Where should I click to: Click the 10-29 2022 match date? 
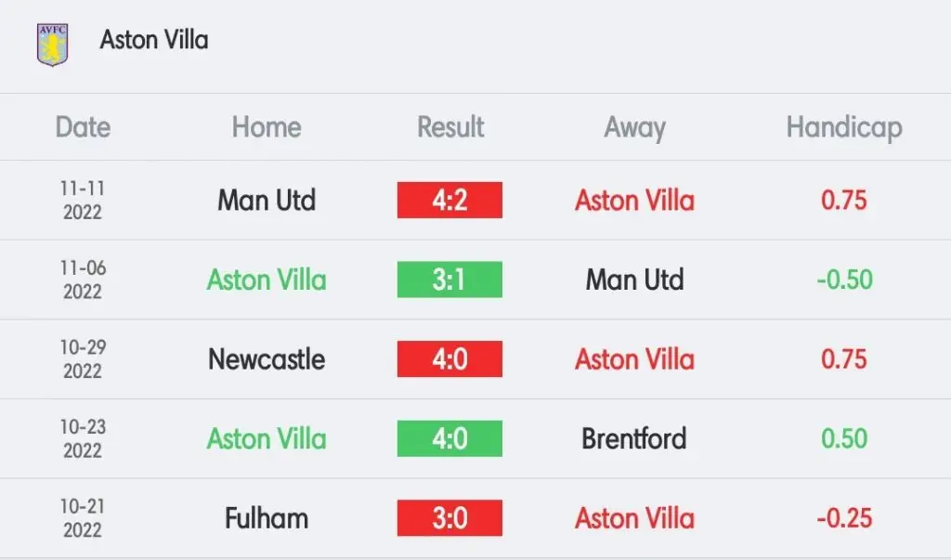point(83,359)
